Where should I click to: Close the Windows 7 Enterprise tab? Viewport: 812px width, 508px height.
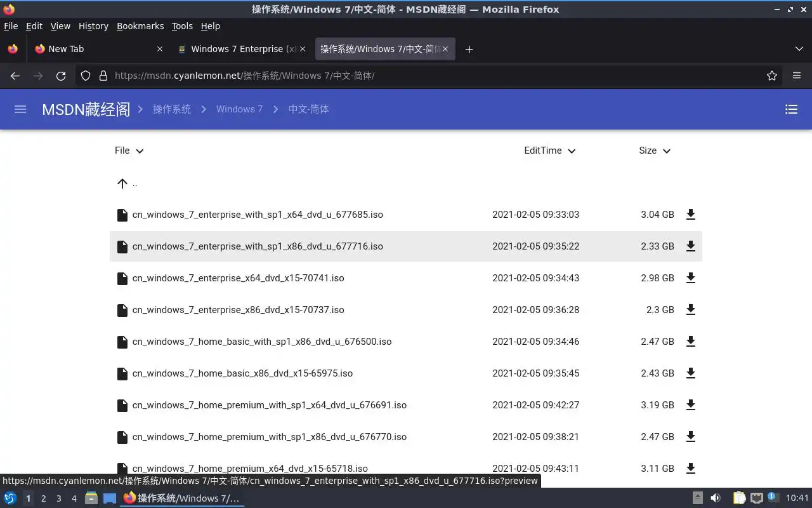click(x=303, y=49)
